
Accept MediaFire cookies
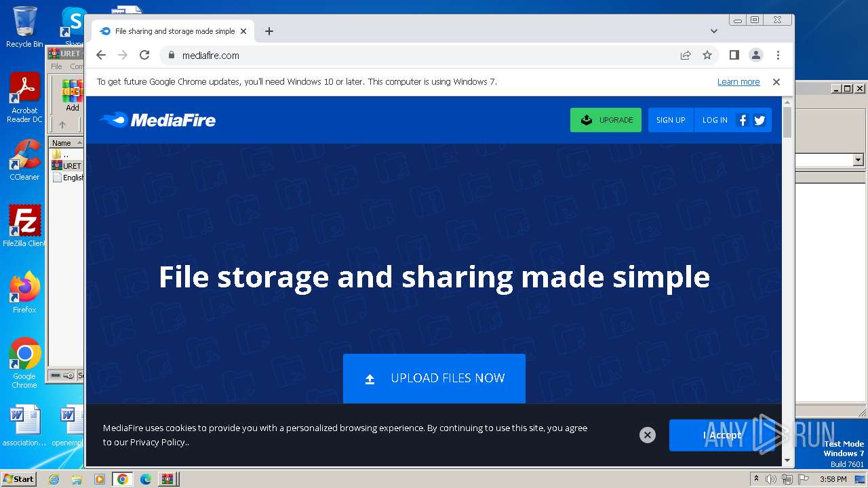tap(722, 435)
